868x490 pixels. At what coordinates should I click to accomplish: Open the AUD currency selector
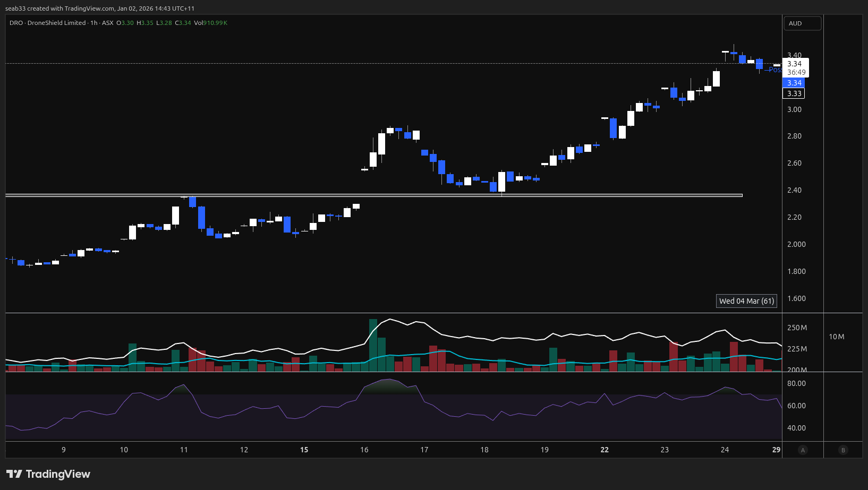tap(802, 23)
